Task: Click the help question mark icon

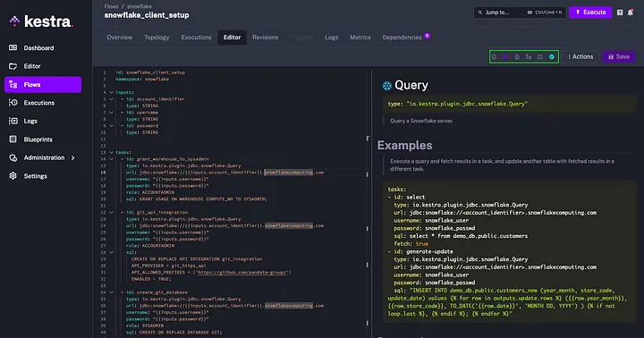Action: 620,13
